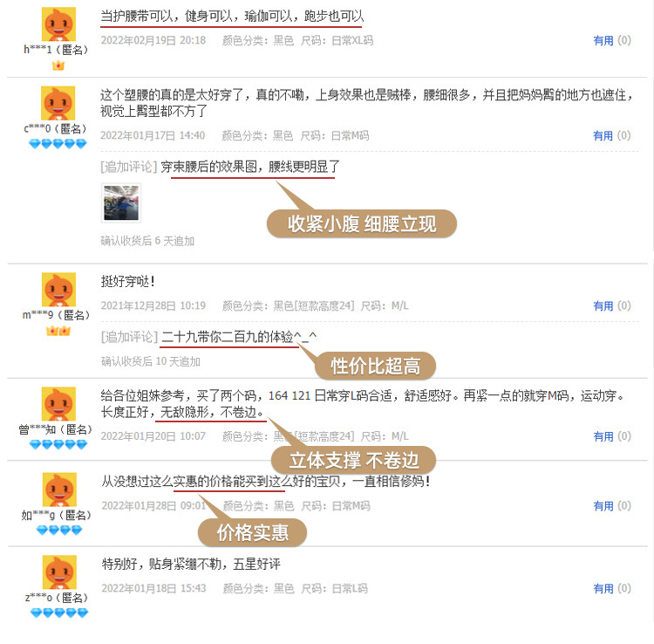The height and width of the screenshot is (644, 654).
Task: Click the crown badge under h***1
Action: click(58, 65)
